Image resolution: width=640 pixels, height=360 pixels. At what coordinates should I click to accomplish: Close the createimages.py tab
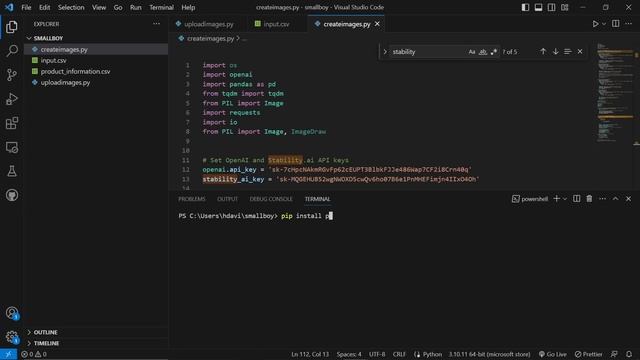(x=377, y=24)
